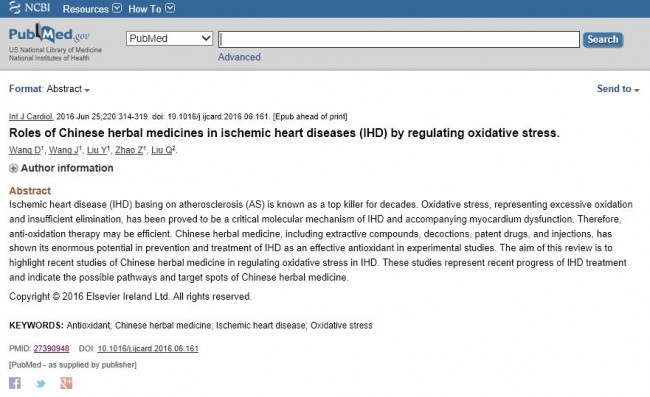Click the NCBI logo icon
The width and height of the screenshot is (650, 397).
15,7
